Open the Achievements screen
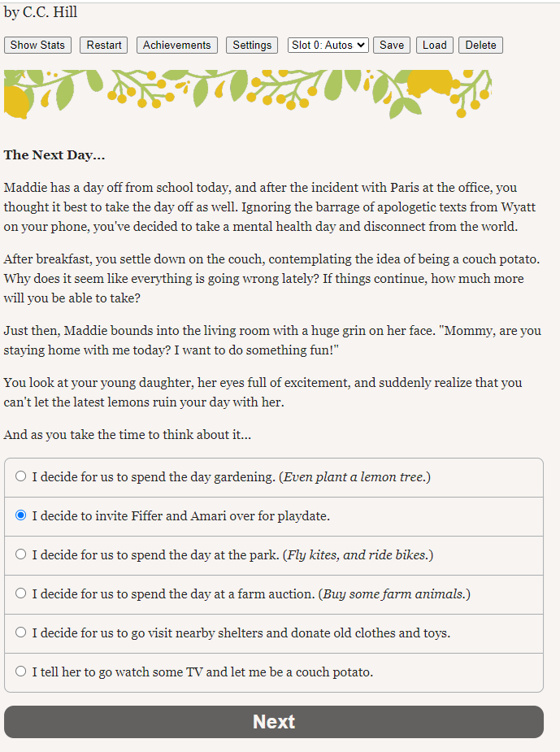 point(177,45)
